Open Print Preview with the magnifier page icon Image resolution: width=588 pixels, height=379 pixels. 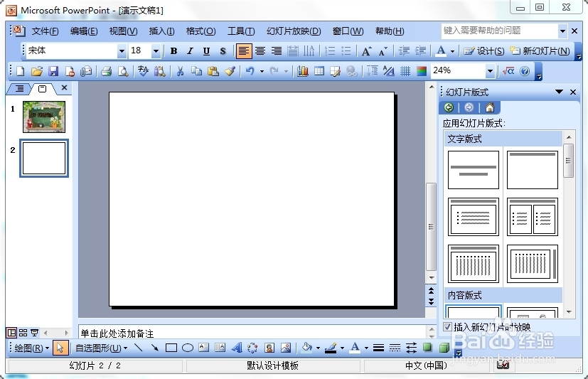[x=122, y=71]
